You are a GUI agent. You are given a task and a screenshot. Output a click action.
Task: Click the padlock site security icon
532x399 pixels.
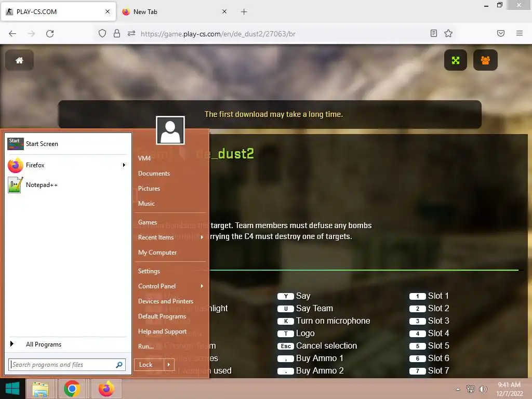117,33
